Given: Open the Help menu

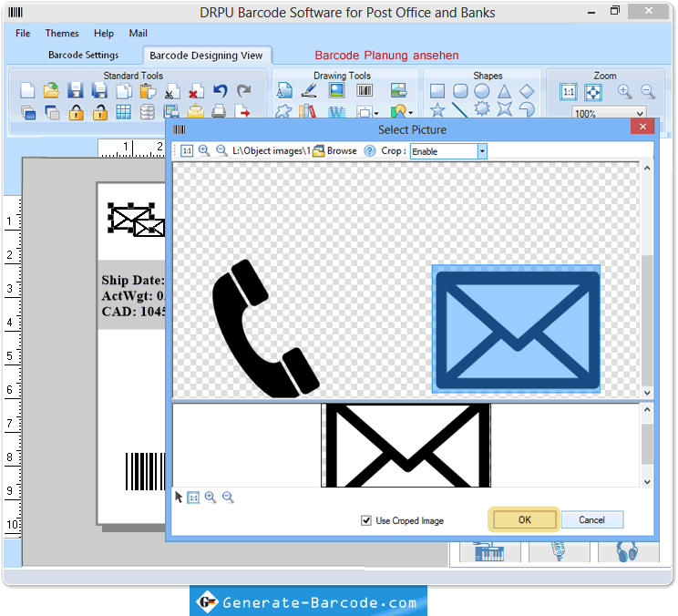Looking at the screenshot, I should (x=104, y=34).
